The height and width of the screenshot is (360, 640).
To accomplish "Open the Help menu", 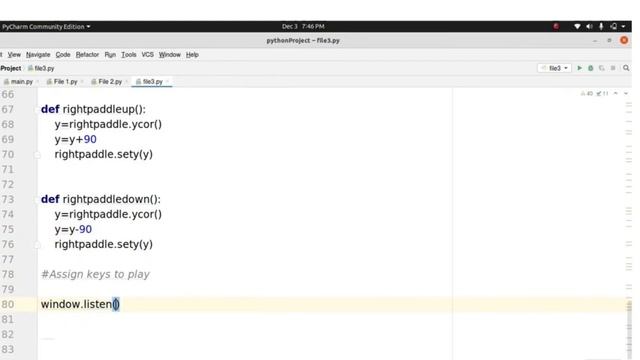I will pos(192,55).
